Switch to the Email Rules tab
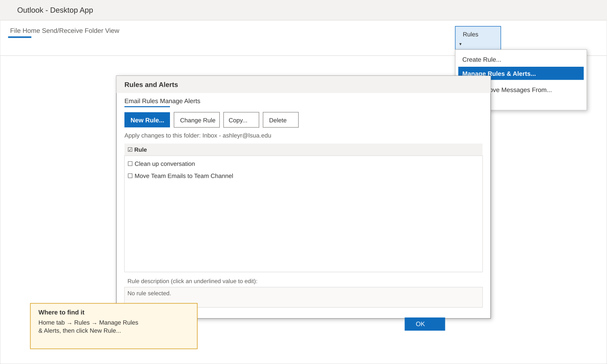 [x=141, y=101]
